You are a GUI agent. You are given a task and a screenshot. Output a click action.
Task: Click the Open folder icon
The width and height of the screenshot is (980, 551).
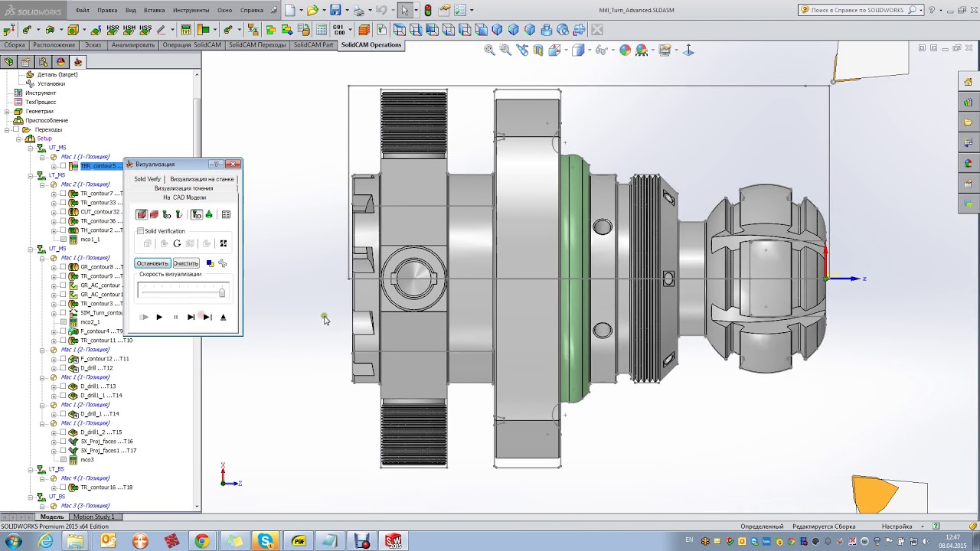[312, 10]
